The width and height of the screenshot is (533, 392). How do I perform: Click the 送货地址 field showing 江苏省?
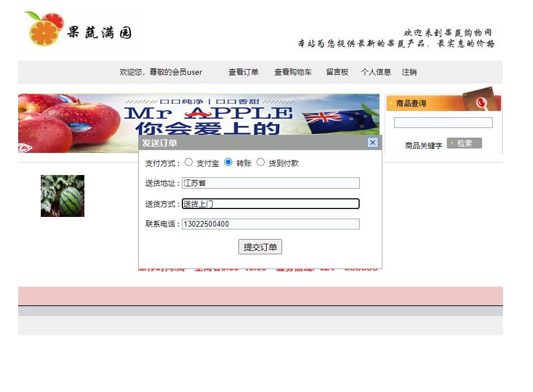point(271,182)
